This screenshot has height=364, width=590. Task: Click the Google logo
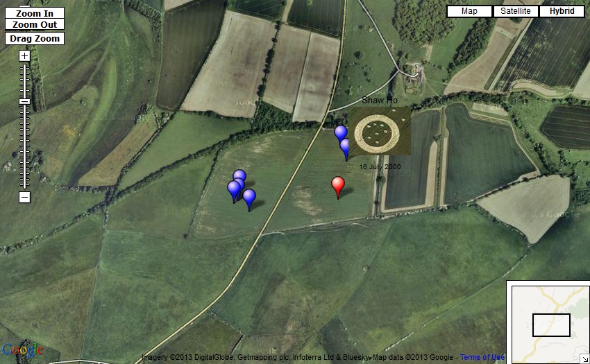22,349
